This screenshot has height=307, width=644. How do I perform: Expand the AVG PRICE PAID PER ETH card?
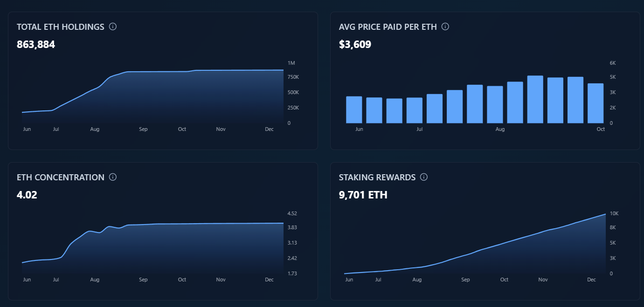tap(485, 80)
